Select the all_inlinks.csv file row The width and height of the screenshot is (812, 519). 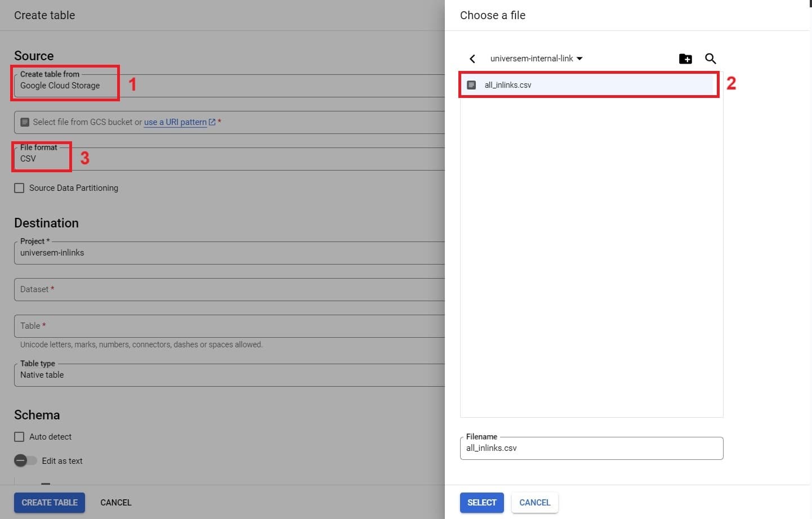tap(588, 85)
